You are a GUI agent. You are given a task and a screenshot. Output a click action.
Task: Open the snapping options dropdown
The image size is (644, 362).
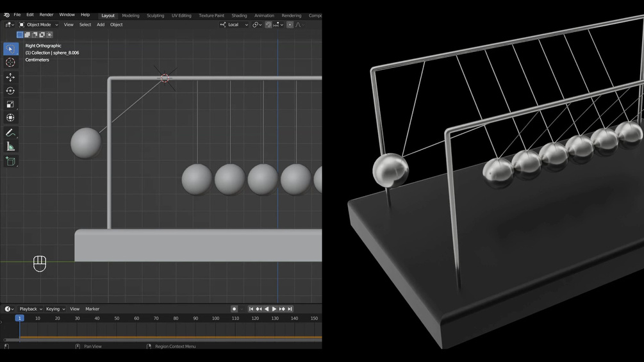(279, 24)
